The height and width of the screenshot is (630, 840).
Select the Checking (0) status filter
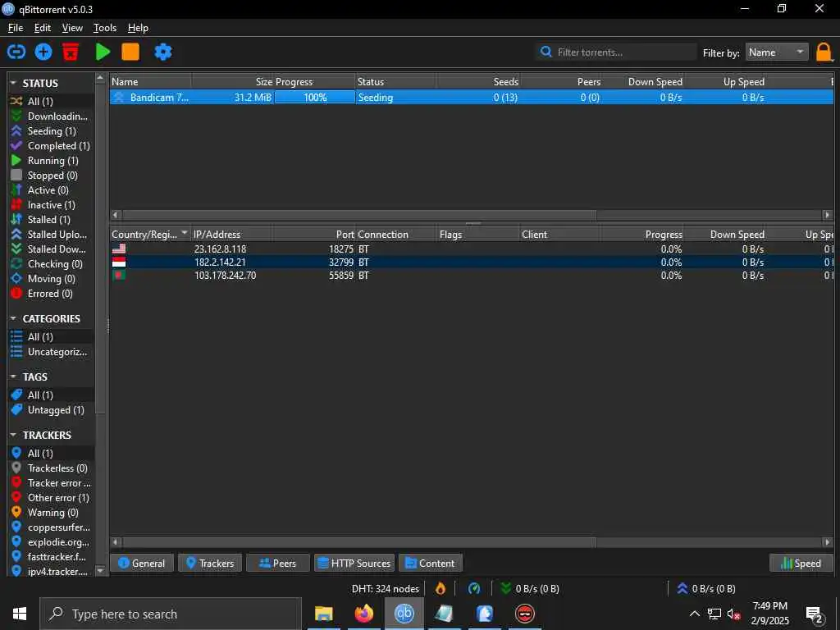(52, 263)
